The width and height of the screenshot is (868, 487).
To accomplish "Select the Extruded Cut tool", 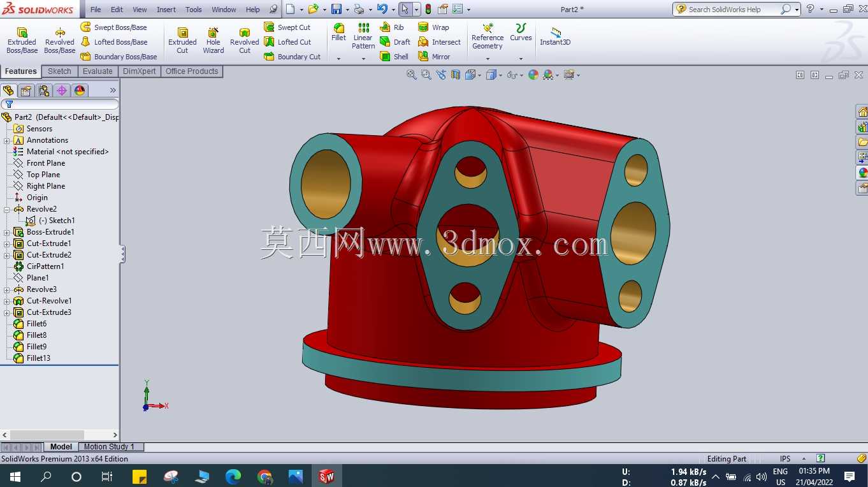I will (182, 41).
